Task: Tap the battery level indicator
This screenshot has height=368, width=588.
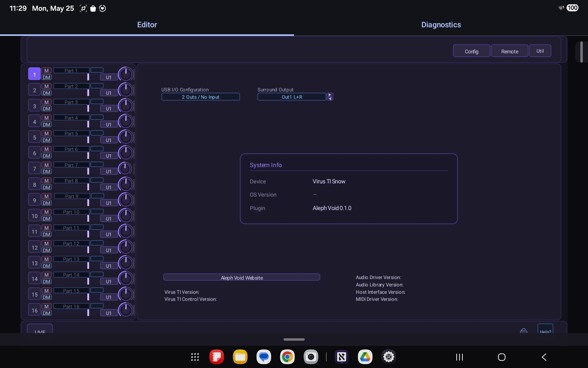Action: click(572, 8)
